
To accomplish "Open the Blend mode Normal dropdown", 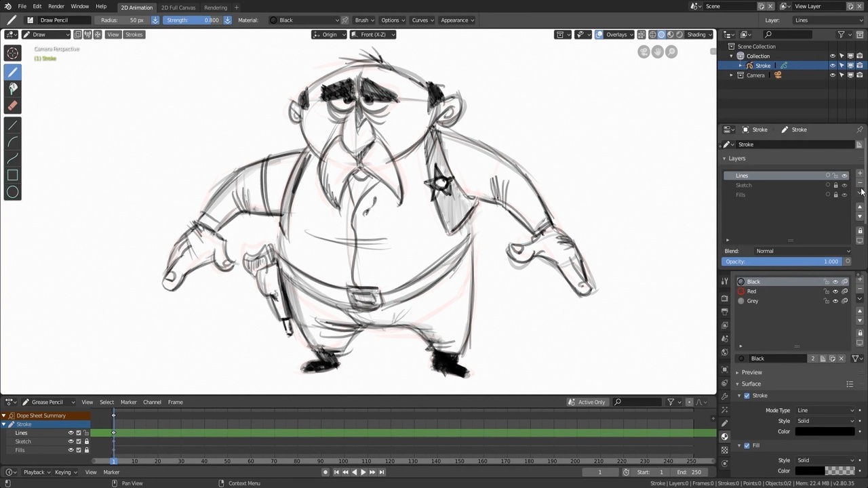I will [803, 251].
